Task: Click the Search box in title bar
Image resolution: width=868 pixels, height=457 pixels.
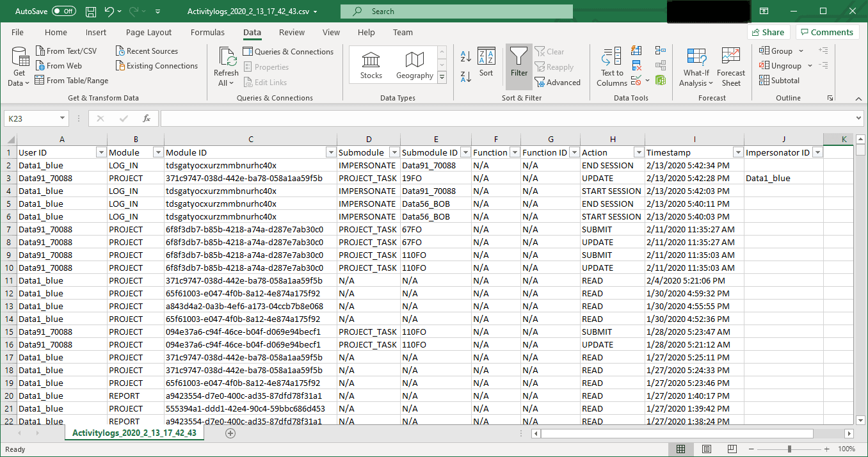Action: 456,12
